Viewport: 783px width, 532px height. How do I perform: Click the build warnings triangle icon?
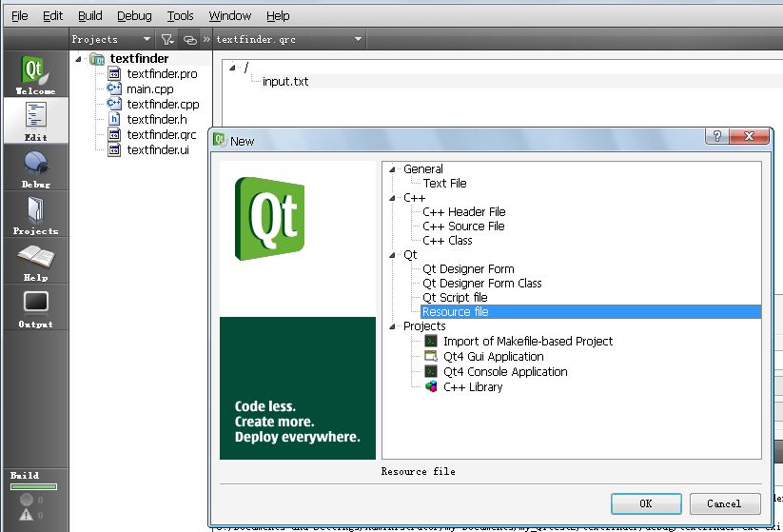[26, 515]
